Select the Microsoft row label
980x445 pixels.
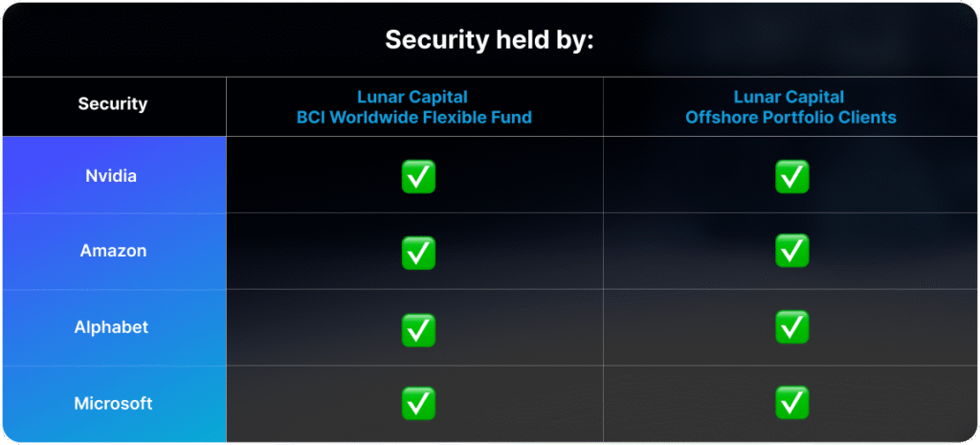pos(113,403)
